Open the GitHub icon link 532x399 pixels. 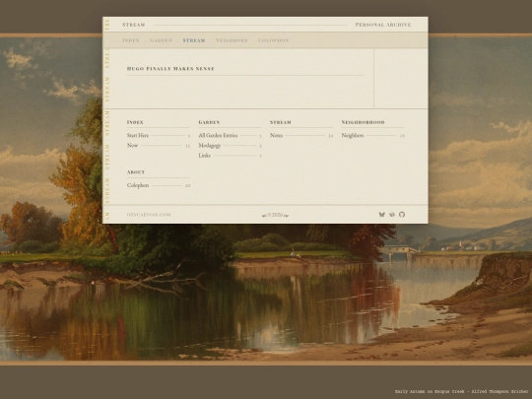point(402,215)
